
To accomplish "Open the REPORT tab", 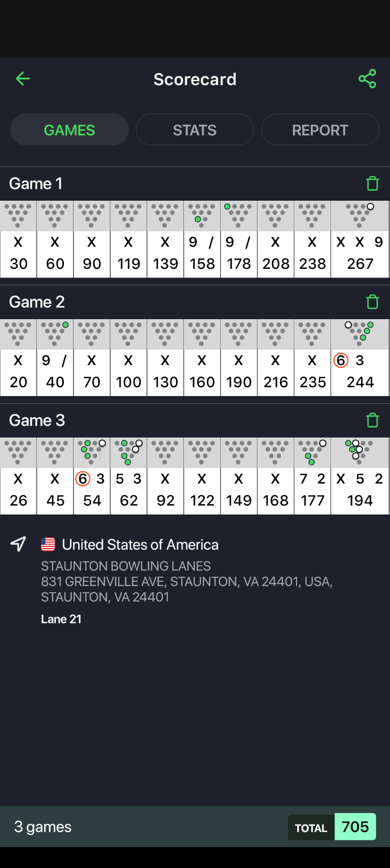I will 320,130.
